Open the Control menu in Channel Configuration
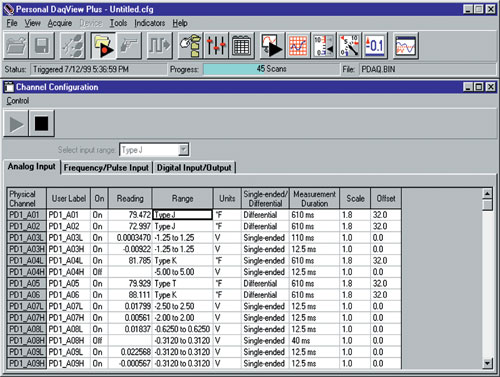The width and height of the screenshot is (500, 377). coord(18,101)
